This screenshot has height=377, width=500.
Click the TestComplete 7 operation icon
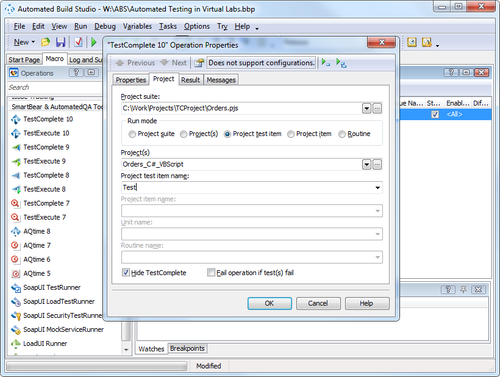point(15,203)
